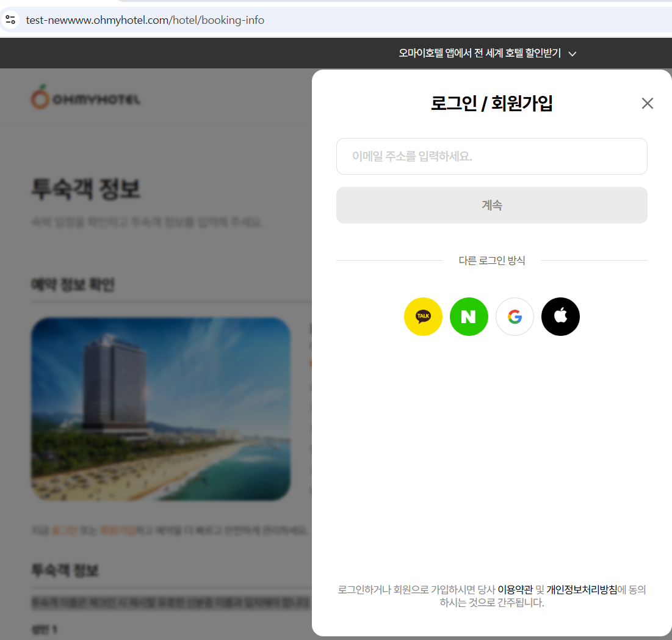Sign in with the Apple icon
Screen dimensions: 672x640
tap(560, 316)
